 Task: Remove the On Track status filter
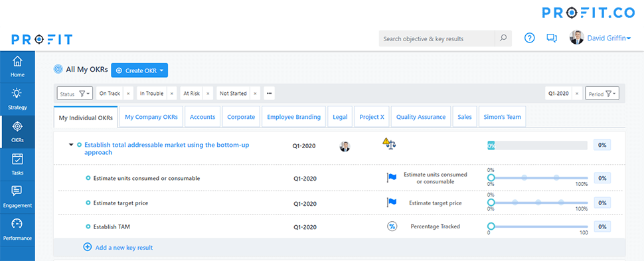(127, 94)
